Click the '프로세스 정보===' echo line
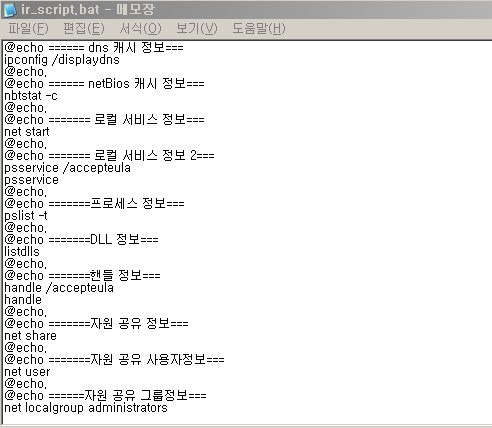This screenshot has height=428, width=492. pos(94,204)
